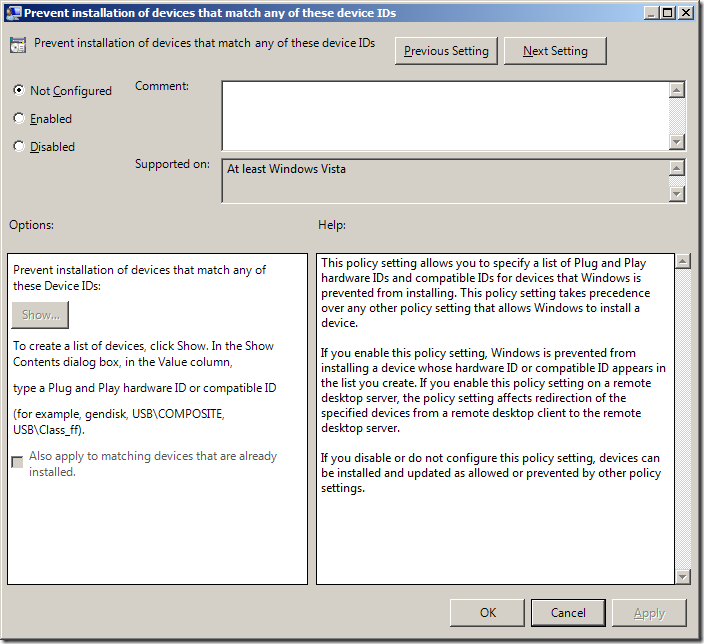Click the policy setting icon beside the heading
This screenshot has height=644, width=704.
(18, 45)
